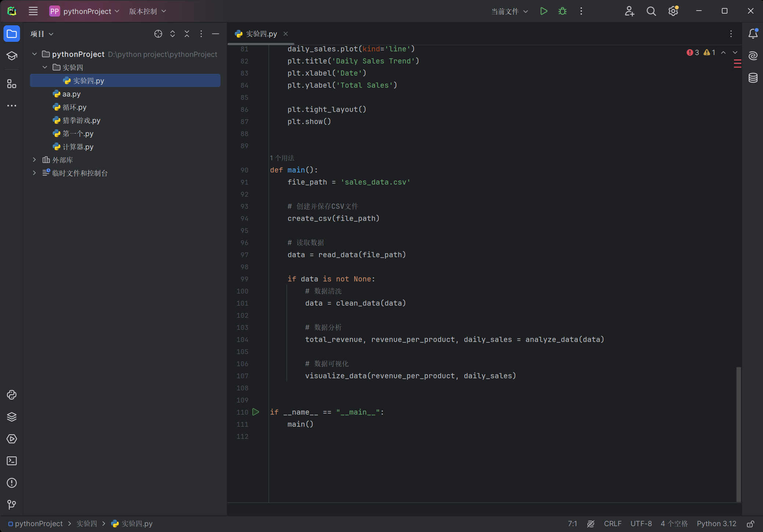Open line separator CRLF selector

(x=612, y=524)
